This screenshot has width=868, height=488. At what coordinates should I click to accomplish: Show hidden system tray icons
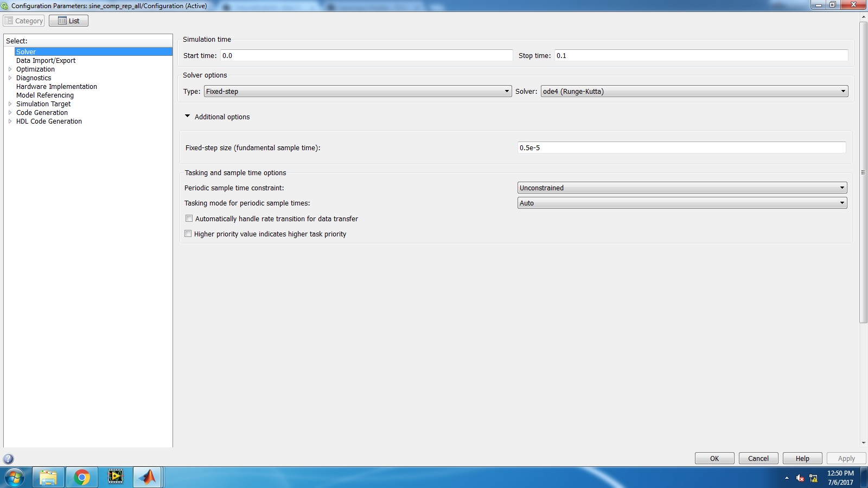click(x=787, y=478)
